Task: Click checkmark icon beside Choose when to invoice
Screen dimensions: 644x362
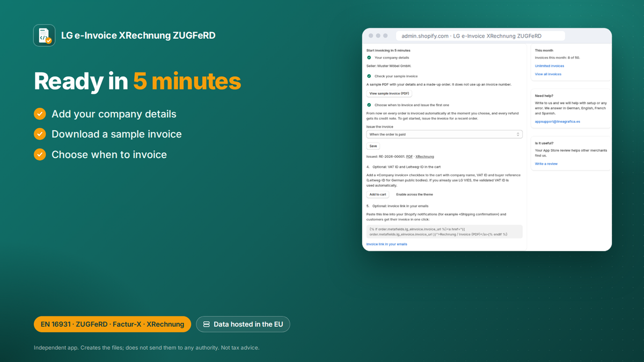Action: (40, 154)
